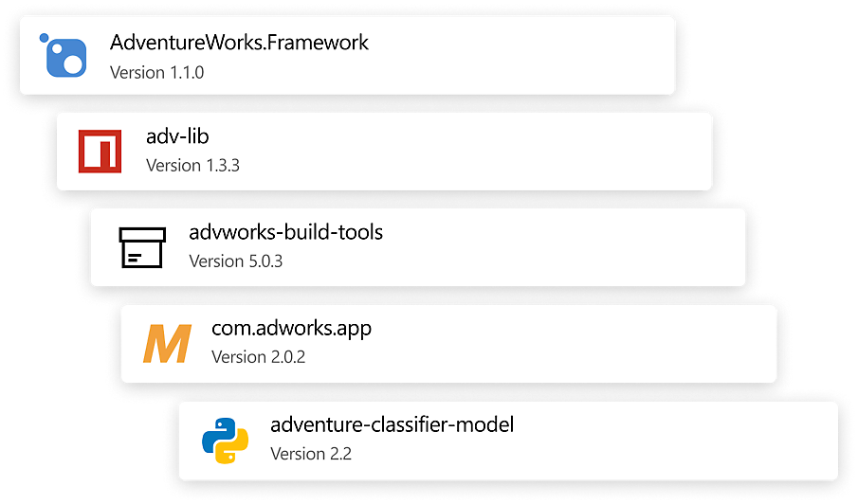858x504 pixels.
Task: Open the AdventureWorks.Framework package name
Action: 239,43
